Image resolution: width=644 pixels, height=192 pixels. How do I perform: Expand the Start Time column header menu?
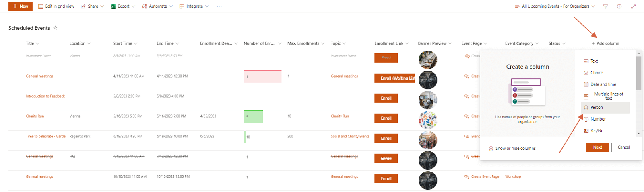[x=125, y=43]
